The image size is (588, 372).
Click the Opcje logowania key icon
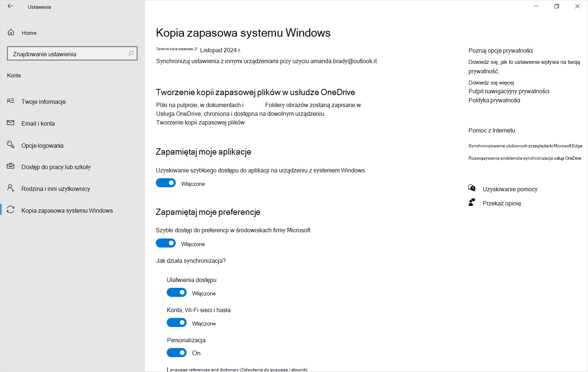(11, 144)
